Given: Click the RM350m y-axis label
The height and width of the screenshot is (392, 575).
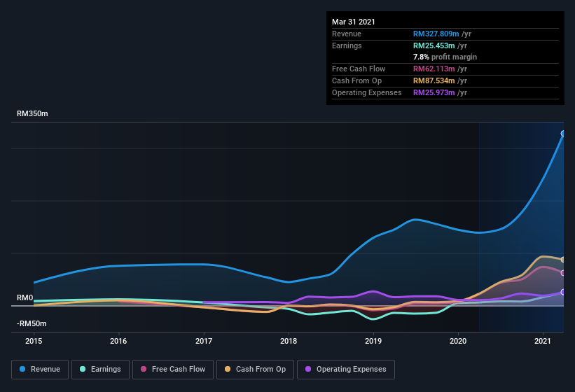Looking at the screenshot, I should point(32,113).
